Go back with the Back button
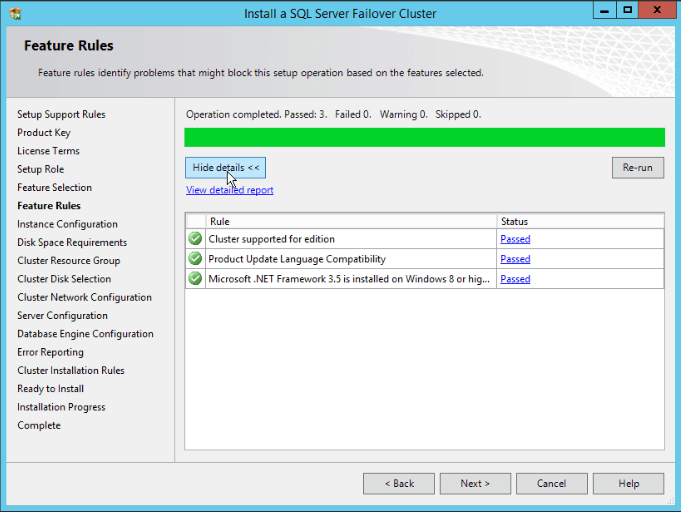 [x=398, y=483]
